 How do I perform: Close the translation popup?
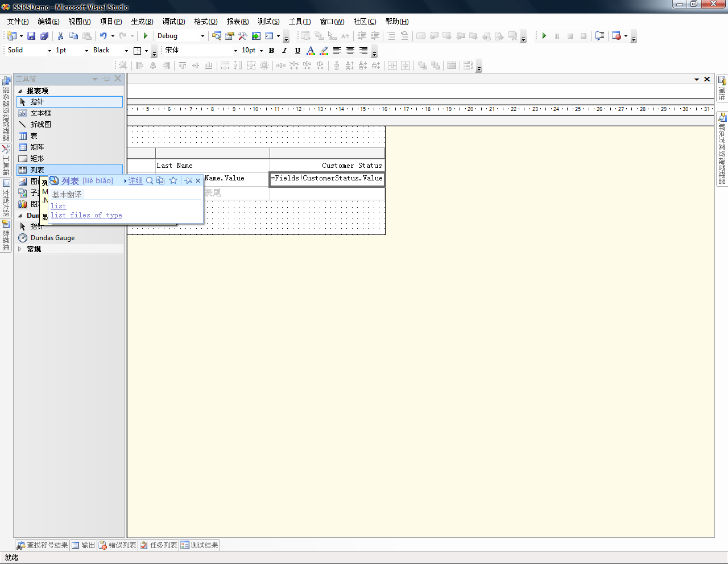(x=198, y=181)
